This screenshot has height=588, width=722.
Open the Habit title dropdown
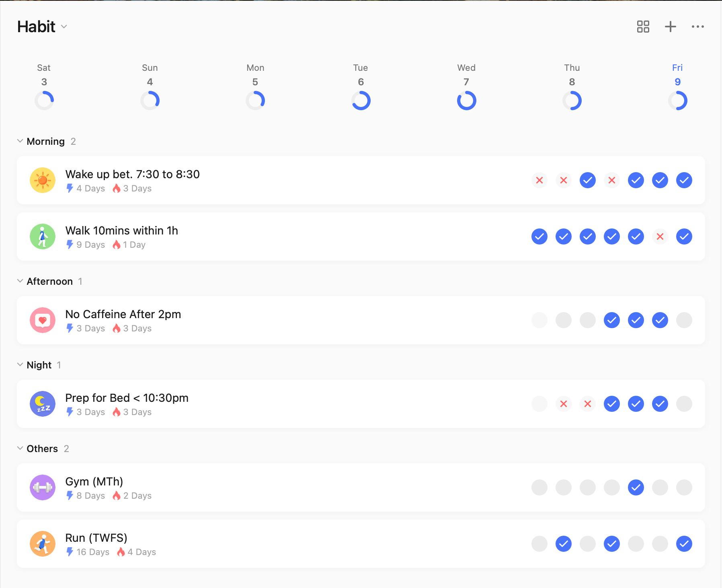(64, 27)
